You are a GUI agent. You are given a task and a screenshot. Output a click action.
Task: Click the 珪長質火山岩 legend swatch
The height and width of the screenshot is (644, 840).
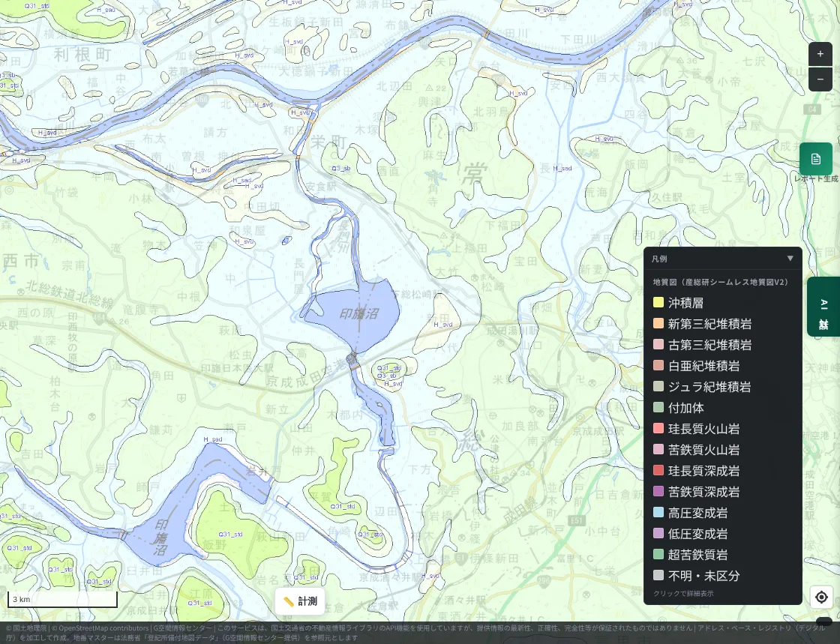coord(658,428)
